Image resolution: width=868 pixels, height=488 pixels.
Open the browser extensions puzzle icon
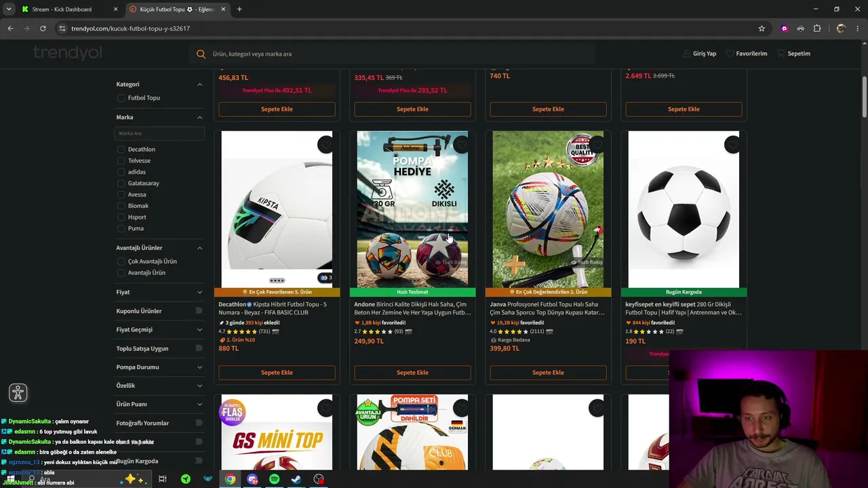tap(817, 28)
